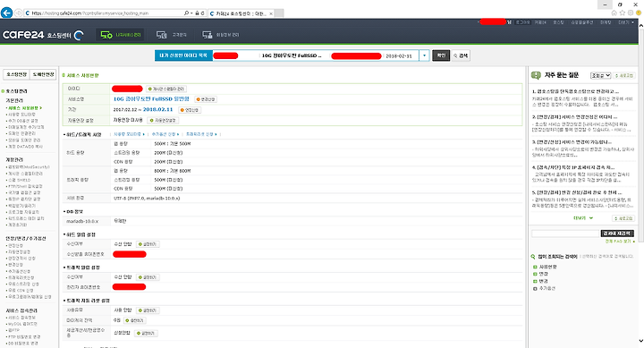
Task: Click the 10G 광아우토반 FullSSD service name
Action: 151,99
